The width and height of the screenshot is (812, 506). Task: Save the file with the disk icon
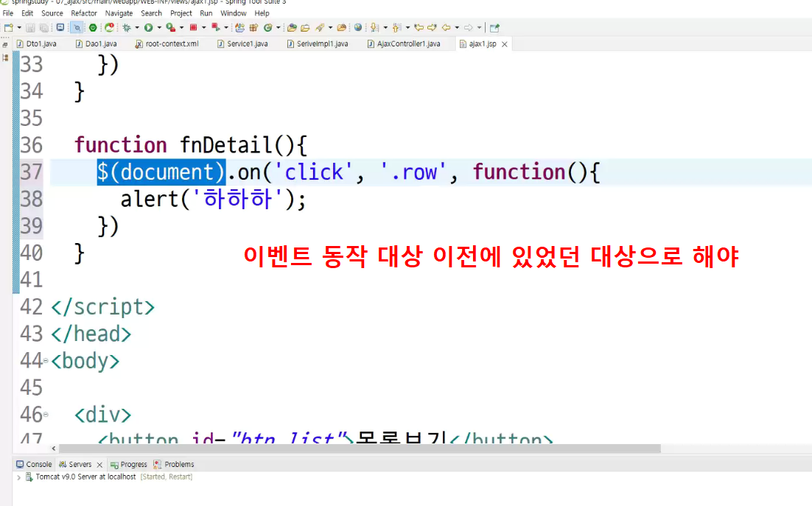pyautogui.click(x=30, y=27)
